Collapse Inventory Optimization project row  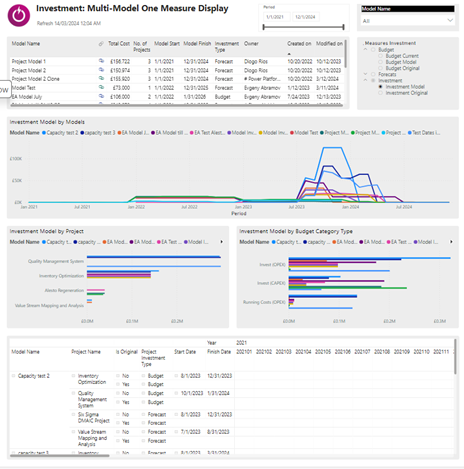coord(73,376)
